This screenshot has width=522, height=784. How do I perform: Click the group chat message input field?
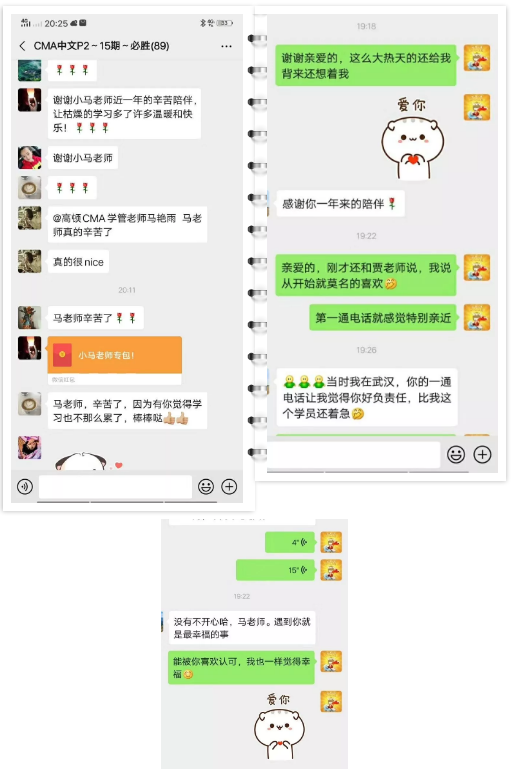click(x=116, y=486)
